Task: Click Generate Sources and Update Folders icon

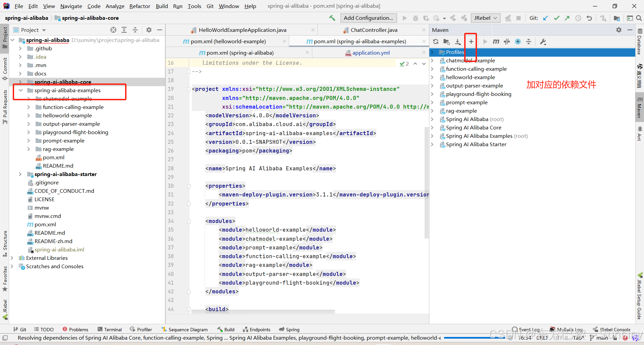Action: click(446, 42)
